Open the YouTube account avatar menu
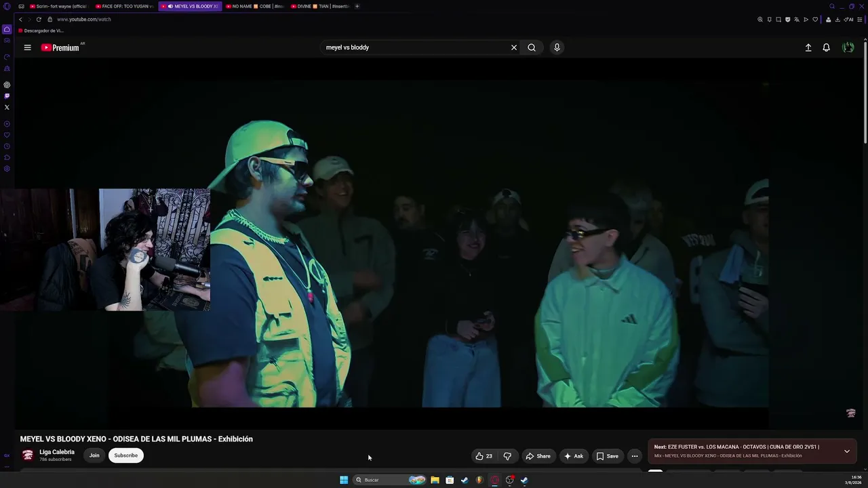This screenshot has height=488, width=868. click(848, 47)
